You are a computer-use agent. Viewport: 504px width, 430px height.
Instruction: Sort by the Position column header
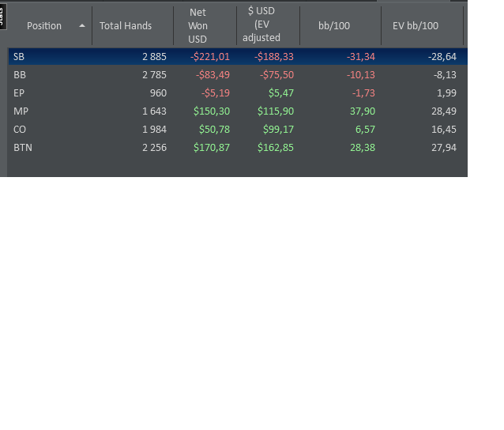pyautogui.click(x=44, y=26)
